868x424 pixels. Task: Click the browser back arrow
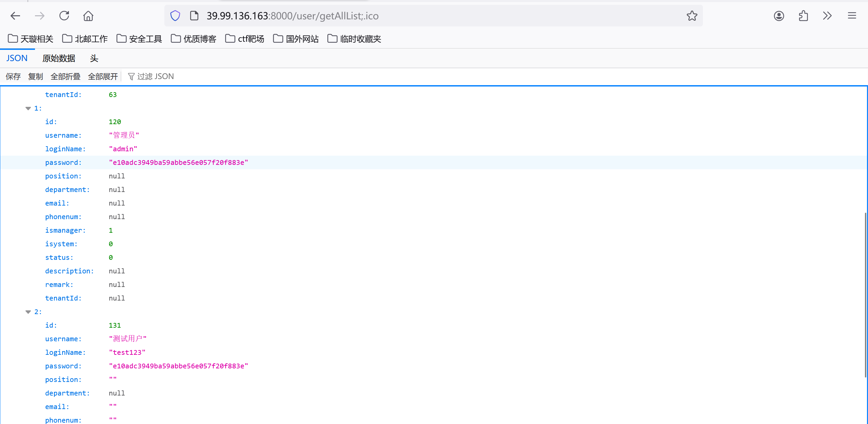point(15,16)
